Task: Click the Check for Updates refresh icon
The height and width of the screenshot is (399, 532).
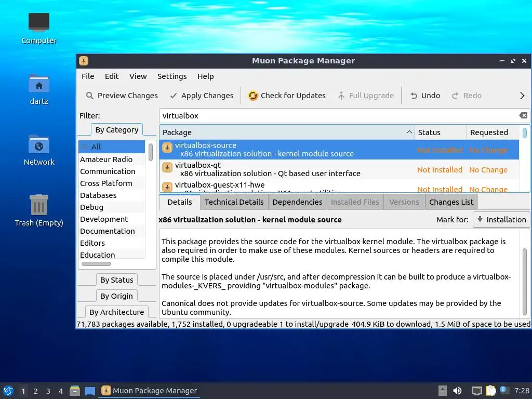Action: click(x=253, y=96)
